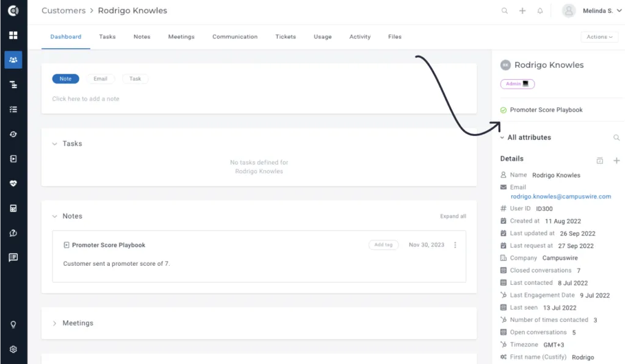Click the 'Click here to add a note' field
This screenshot has width=625, height=364.
click(x=85, y=99)
